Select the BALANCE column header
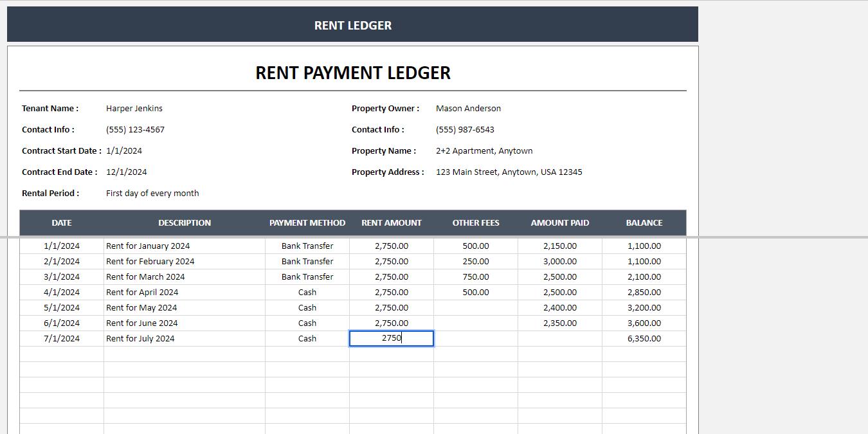The width and height of the screenshot is (868, 434). point(644,222)
